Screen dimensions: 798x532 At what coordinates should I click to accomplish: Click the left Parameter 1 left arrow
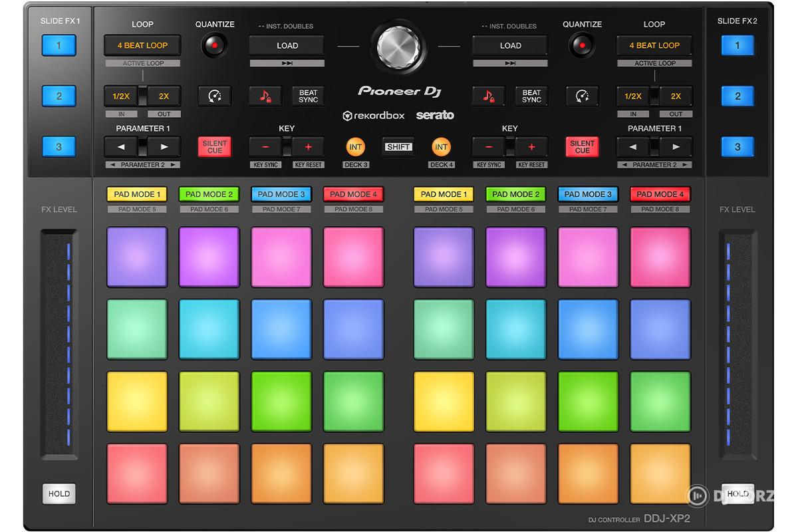point(121,147)
